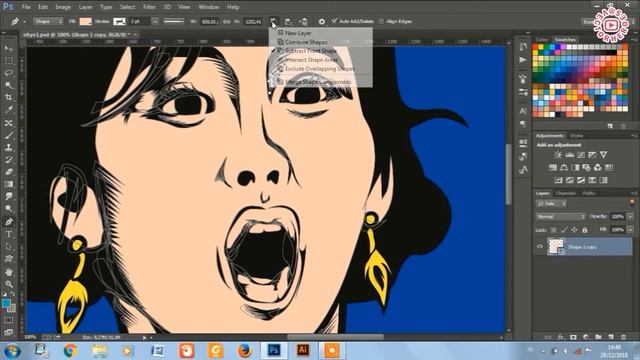
Task: Select the Crop tool
Action: pyautogui.click(x=9, y=98)
